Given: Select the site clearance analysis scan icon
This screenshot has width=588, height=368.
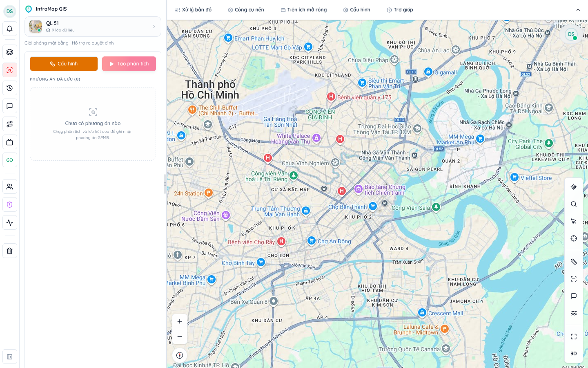Looking at the screenshot, I should (x=10, y=70).
